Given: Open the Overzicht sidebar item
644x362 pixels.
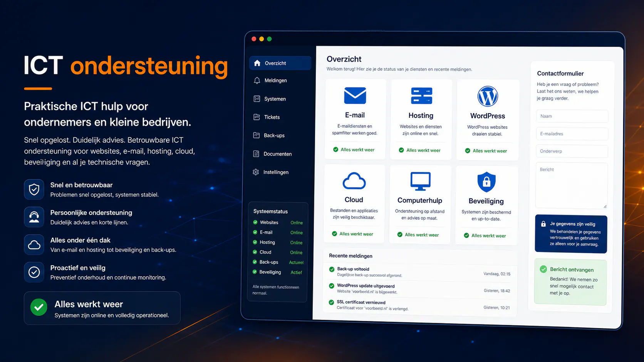Looking at the screenshot, I should [x=280, y=63].
